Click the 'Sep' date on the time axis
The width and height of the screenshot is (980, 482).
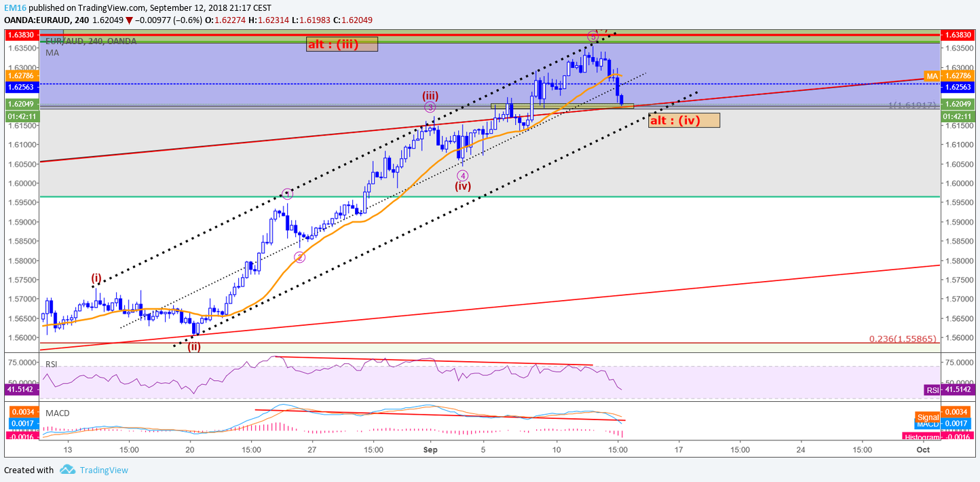429,449
